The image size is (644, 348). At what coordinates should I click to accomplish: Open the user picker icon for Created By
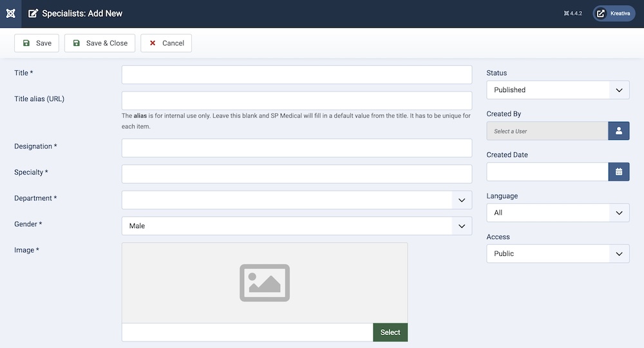pyautogui.click(x=618, y=131)
